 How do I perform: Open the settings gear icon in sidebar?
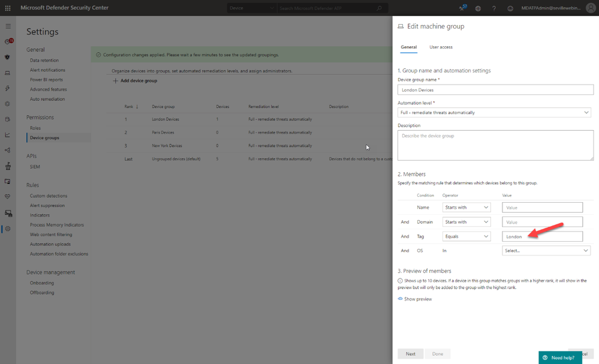pos(8,229)
